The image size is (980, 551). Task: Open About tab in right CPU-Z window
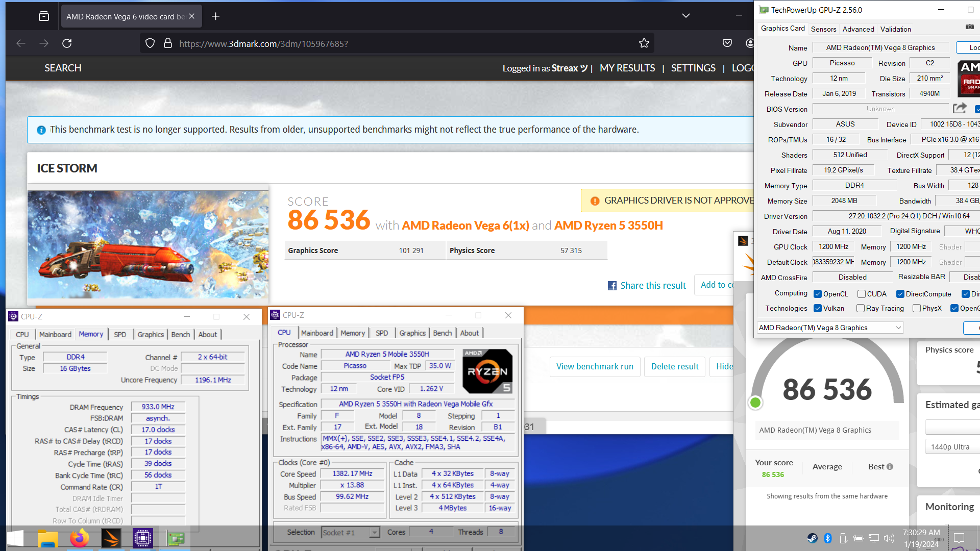(469, 333)
